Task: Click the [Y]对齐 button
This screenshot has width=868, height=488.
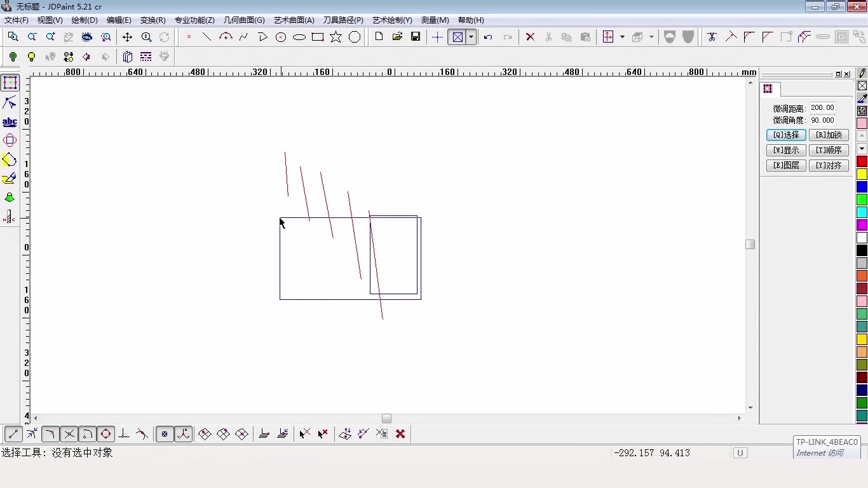Action: click(x=829, y=165)
